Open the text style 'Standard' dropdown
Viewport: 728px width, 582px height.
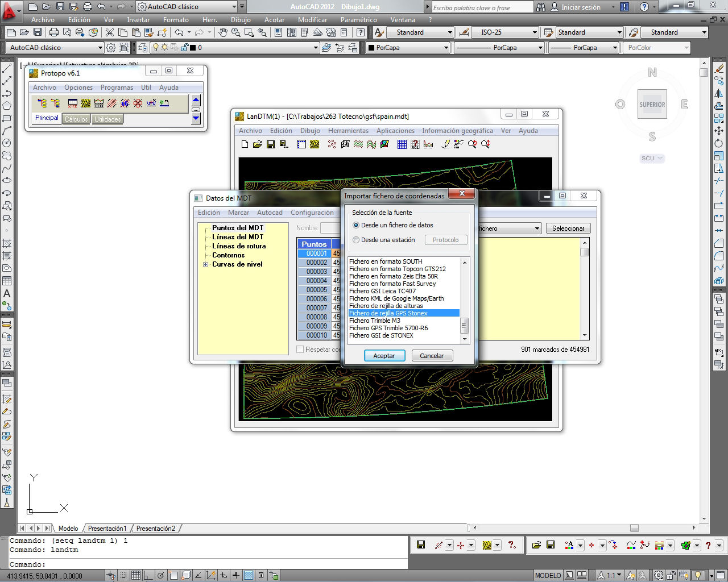point(450,32)
